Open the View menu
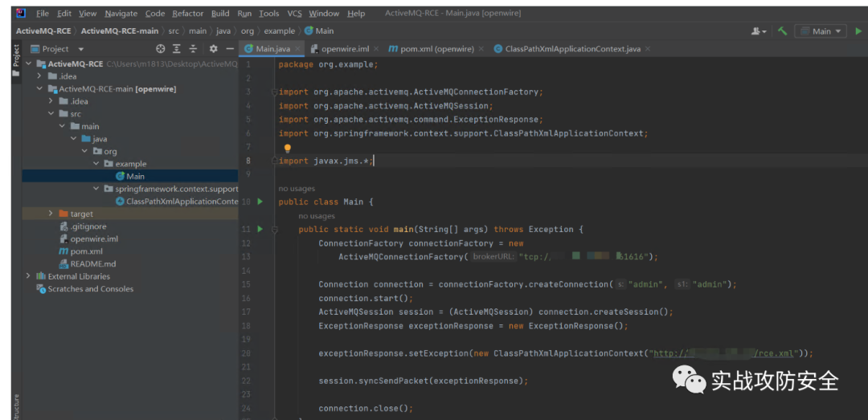 click(88, 14)
